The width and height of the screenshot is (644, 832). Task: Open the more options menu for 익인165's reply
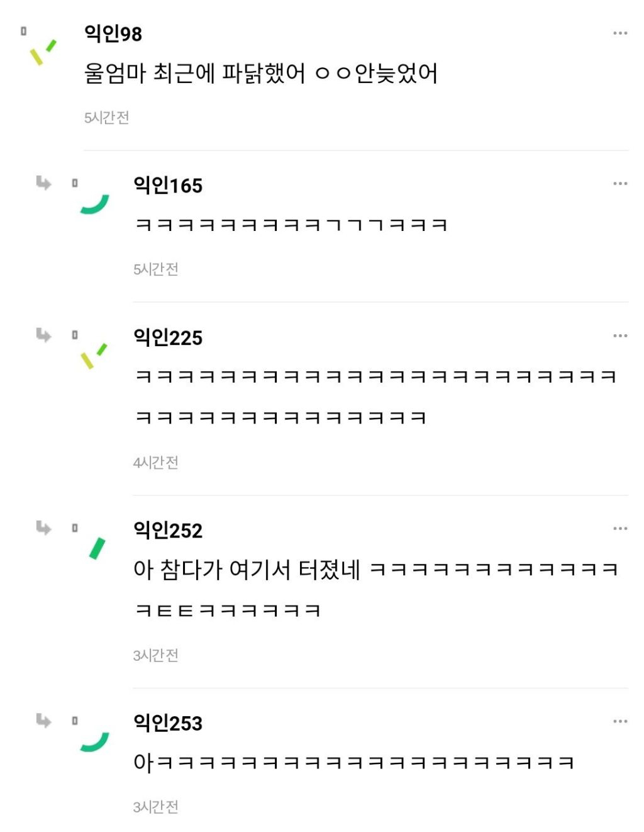(619, 184)
